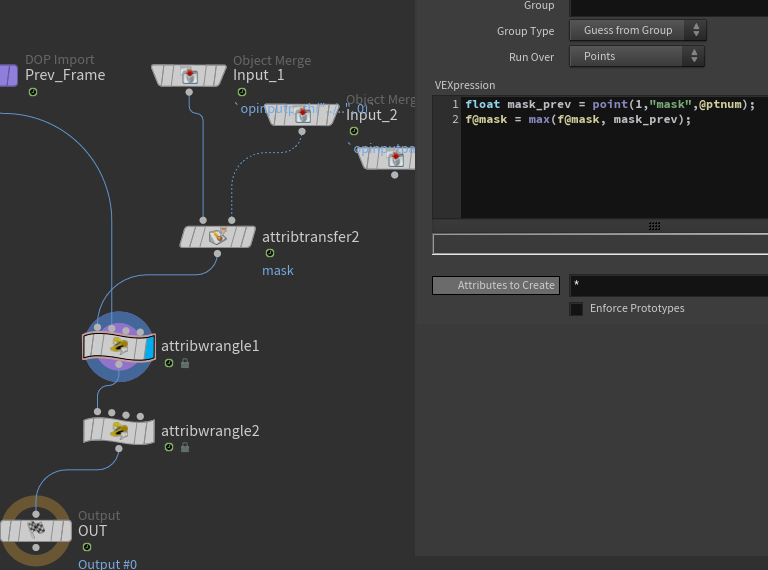
Task: Select the Prev_Frame DOP Import node
Action: 8,75
